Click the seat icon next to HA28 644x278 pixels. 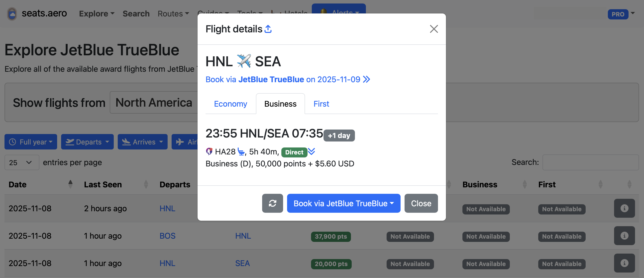[x=241, y=152]
